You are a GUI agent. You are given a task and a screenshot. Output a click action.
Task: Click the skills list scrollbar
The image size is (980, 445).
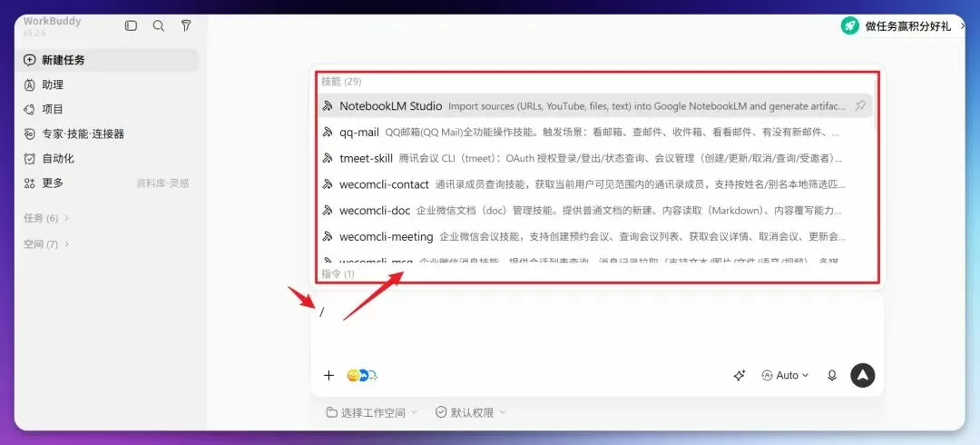coord(876,106)
